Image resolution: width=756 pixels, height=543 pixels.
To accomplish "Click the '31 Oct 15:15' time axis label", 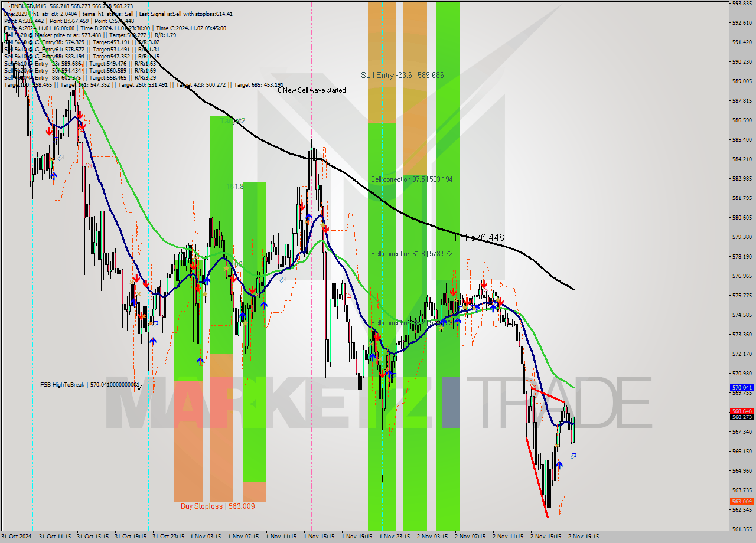I will 94,537.
